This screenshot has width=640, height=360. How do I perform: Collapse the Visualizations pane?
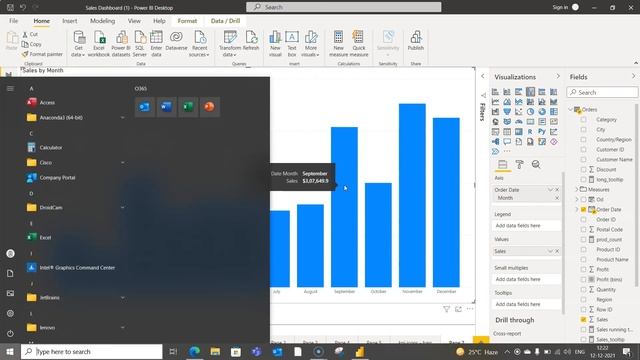558,76
